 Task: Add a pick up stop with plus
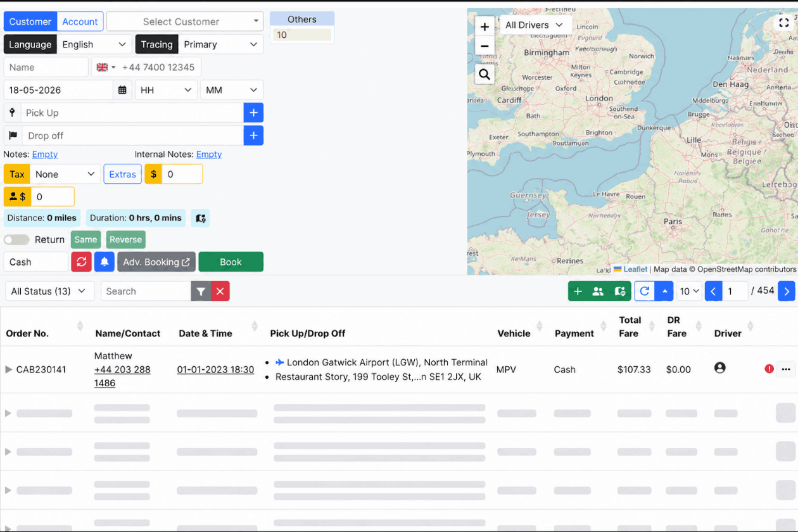click(253, 113)
